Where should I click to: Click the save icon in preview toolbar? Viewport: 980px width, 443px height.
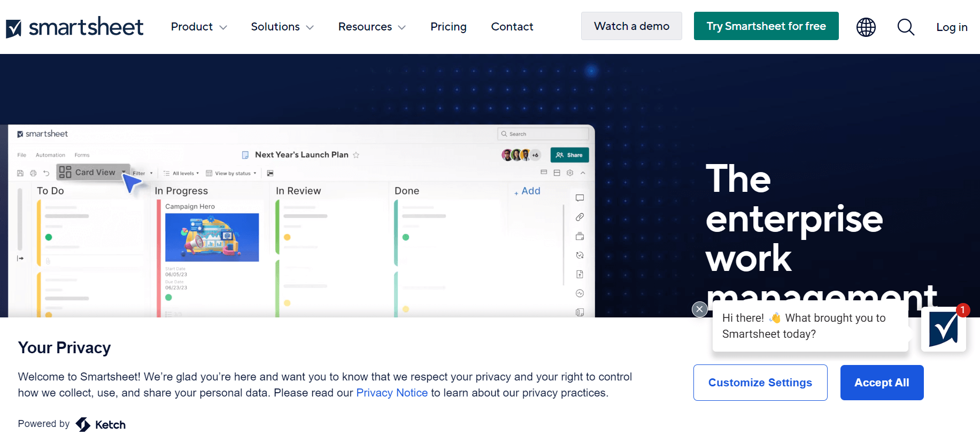(x=20, y=173)
